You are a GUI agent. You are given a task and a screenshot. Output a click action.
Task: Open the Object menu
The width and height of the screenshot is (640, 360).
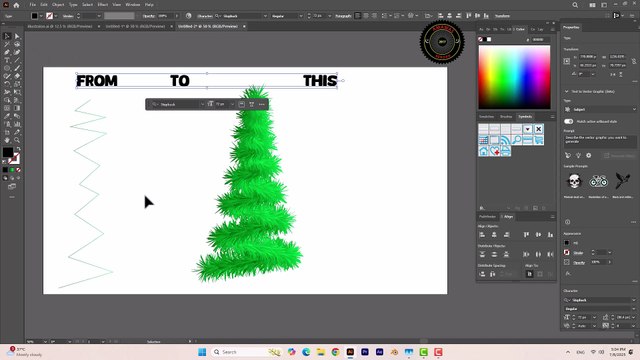coord(58,5)
